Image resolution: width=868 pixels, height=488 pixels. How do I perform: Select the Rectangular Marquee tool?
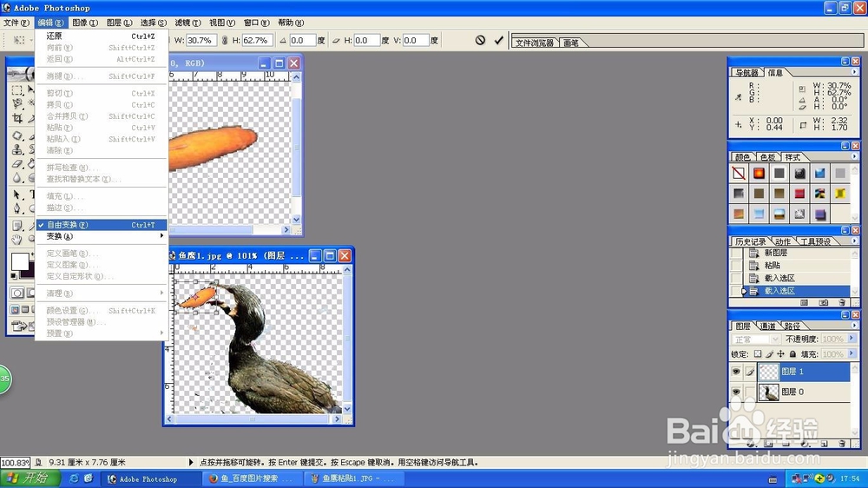pyautogui.click(x=17, y=90)
